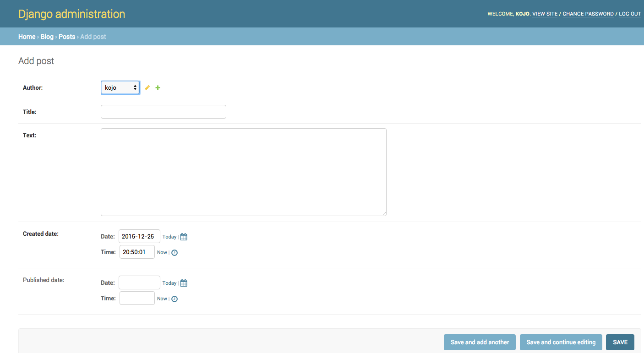The width and height of the screenshot is (644, 353).
Task: Return to Home via the breadcrumb
Action: click(x=27, y=36)
